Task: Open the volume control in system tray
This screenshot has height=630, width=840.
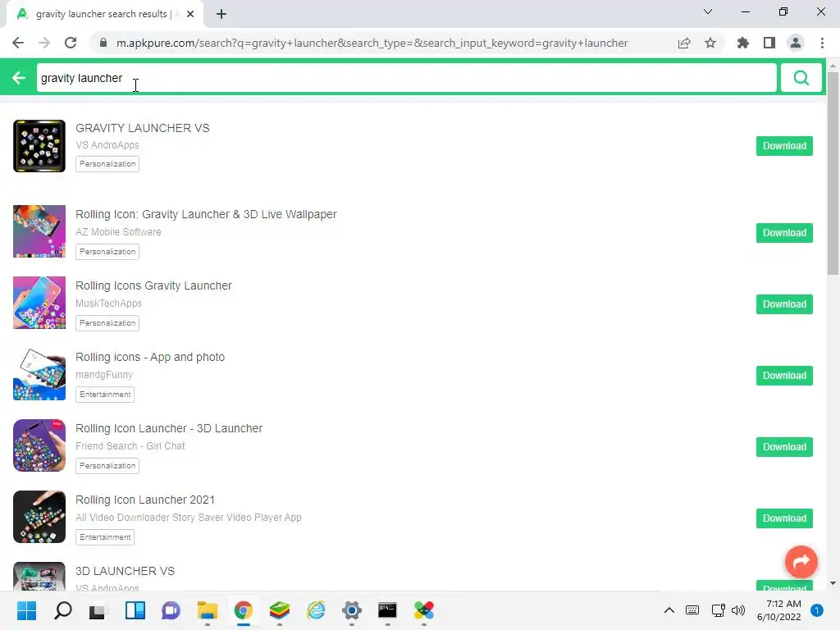Action: (x=738, y=610)
